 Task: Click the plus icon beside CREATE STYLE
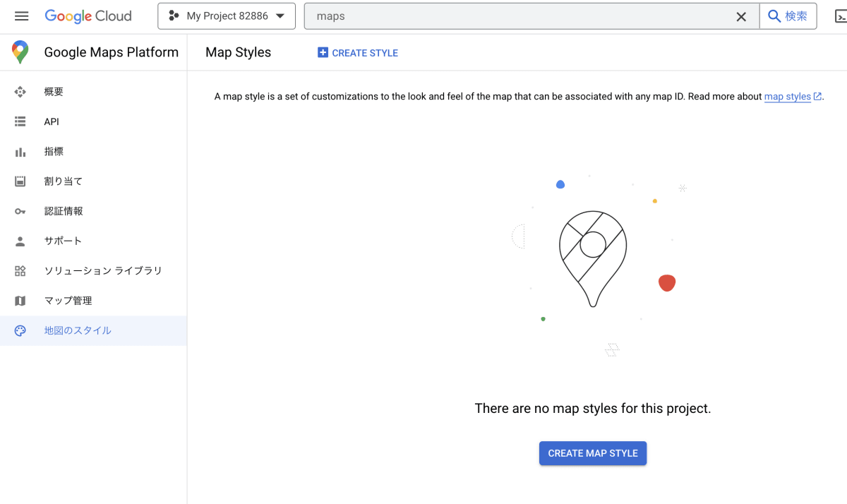tap(323, 52)
